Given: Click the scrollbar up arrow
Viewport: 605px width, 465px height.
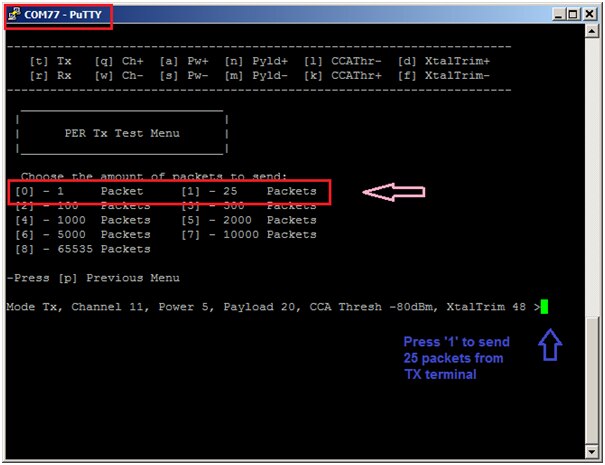Looking at the screenshot, I should coord(591,30).
